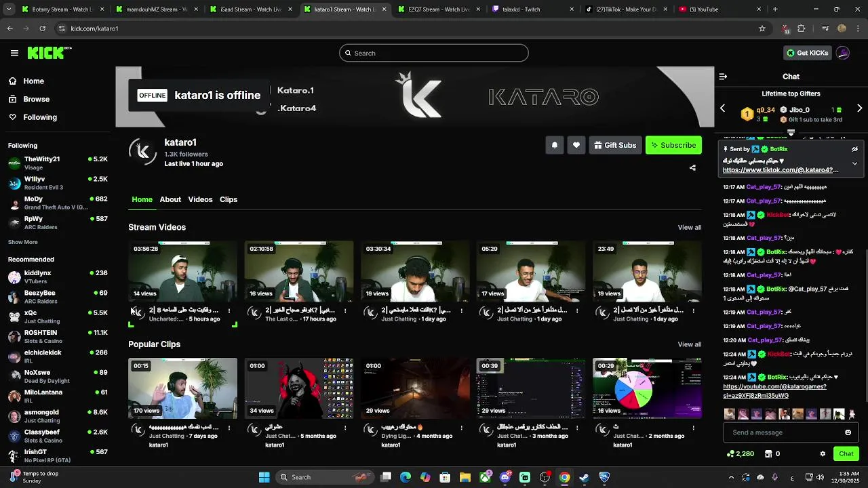Open the emoji picker in chat input
The image size is (868, 488).
click(x=848, y=432)
